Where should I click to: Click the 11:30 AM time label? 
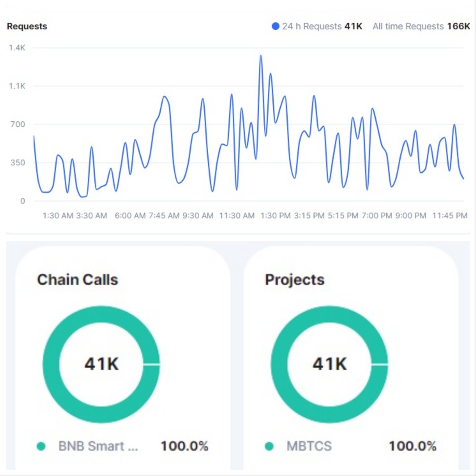237,215
